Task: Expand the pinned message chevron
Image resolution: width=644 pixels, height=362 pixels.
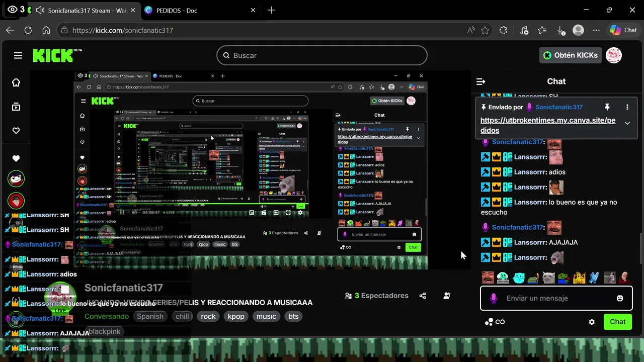Action: coord(627,123)
